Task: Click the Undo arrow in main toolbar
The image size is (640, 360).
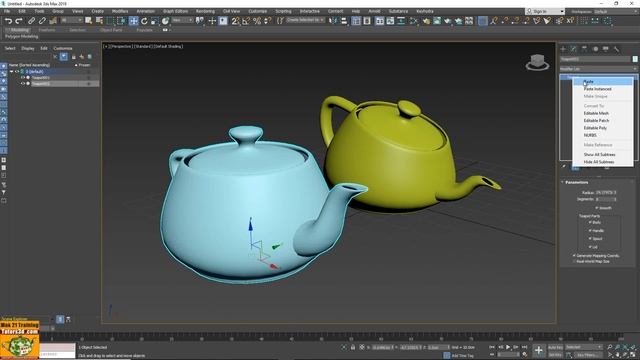Action: click(9, 21)
